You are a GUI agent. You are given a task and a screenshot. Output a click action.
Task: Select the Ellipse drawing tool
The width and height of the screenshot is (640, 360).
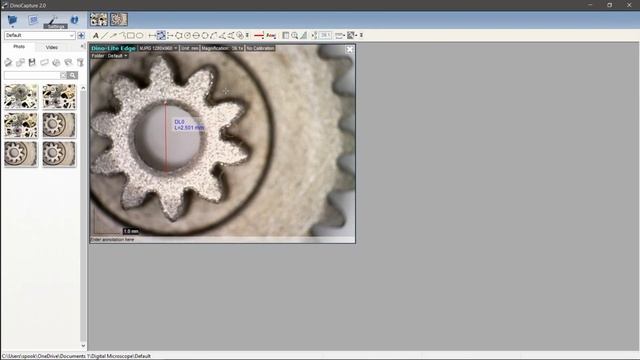click(x=140, y=36)
